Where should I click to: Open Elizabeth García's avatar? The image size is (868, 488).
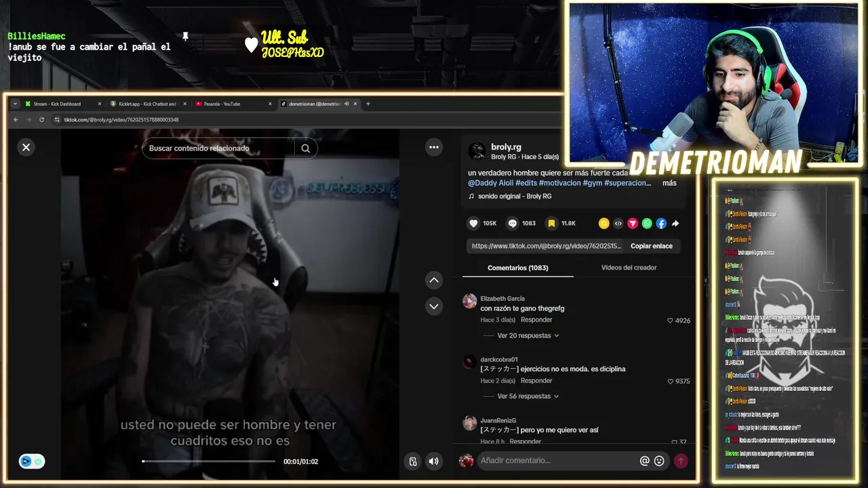point(469,302)
